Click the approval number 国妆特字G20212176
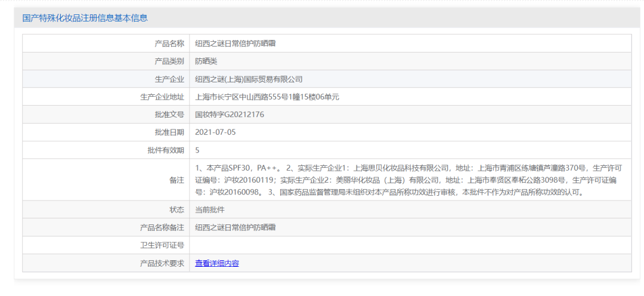Viewport: 644px width, 296px height. [230, 114]
